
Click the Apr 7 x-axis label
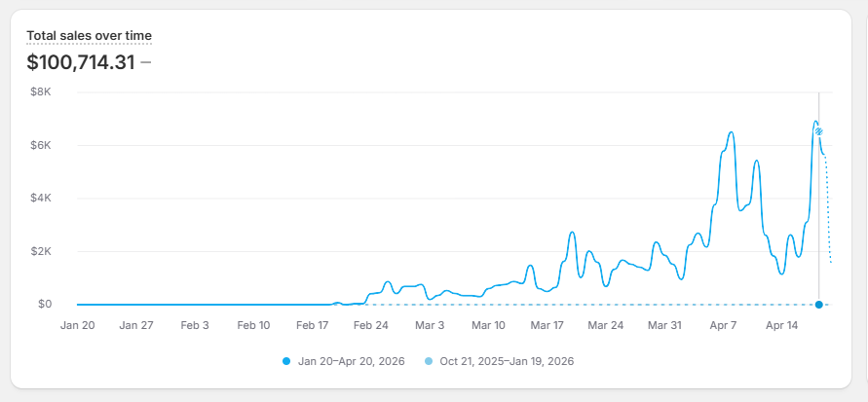723,326
